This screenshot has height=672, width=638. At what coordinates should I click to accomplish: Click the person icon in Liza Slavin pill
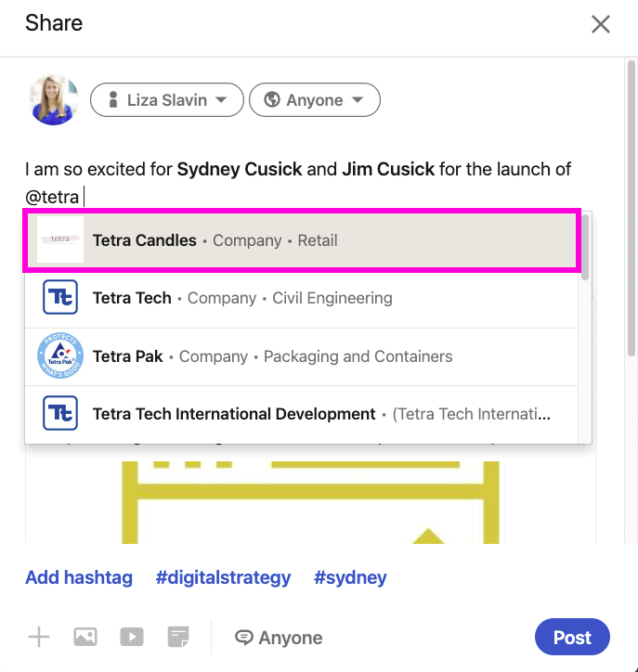[113, 100]
